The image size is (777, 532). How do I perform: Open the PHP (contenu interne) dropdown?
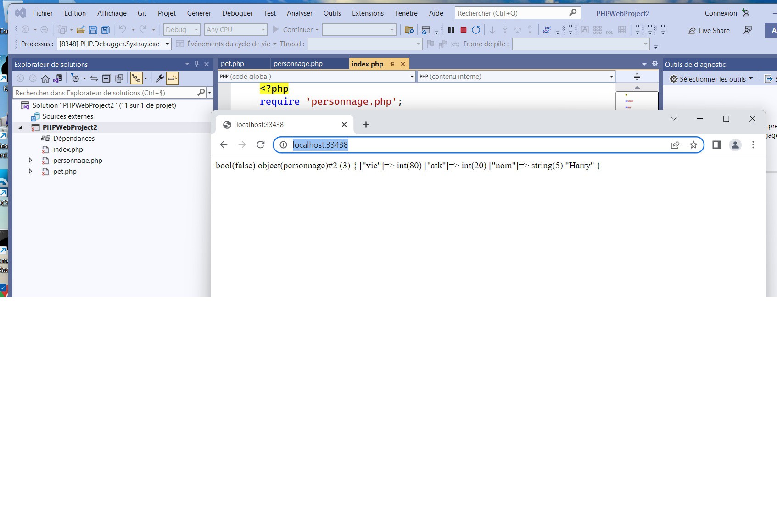point(611,77)
